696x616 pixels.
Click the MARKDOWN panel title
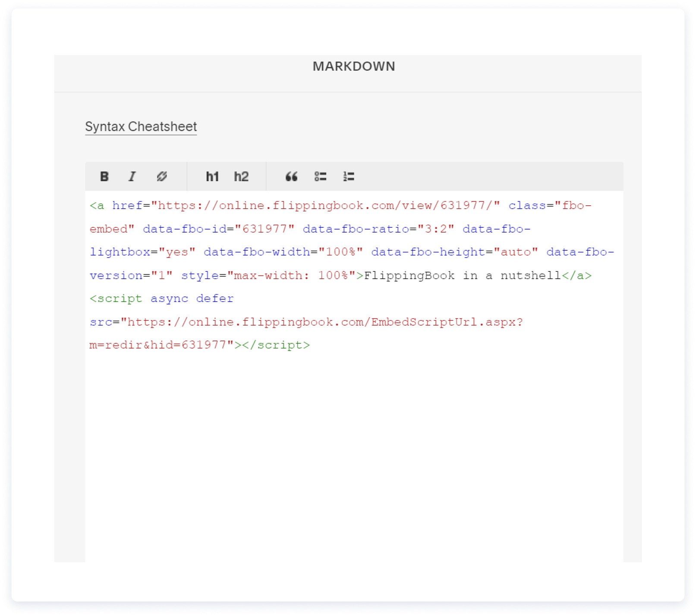354,66
